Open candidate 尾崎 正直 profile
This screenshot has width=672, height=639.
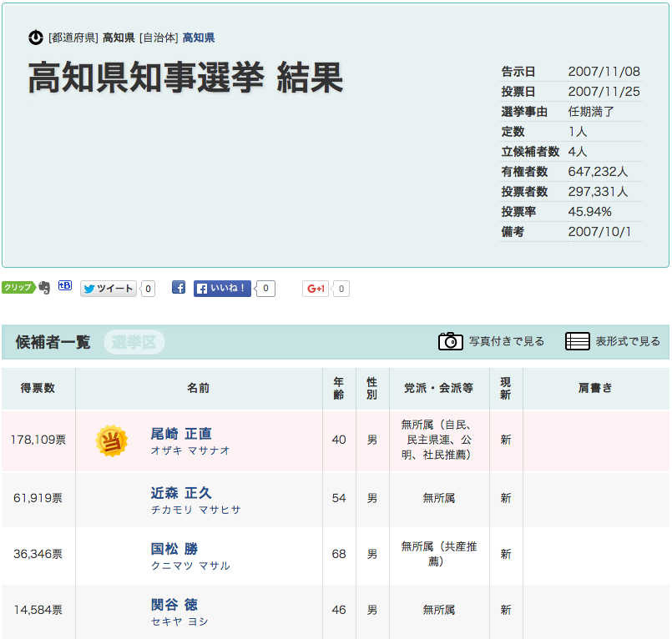[181, 434]
